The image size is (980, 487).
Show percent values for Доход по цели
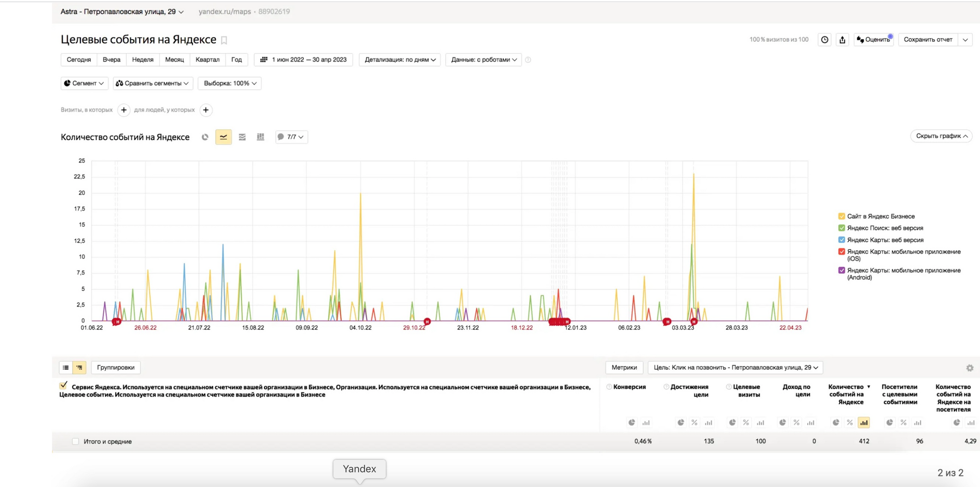click(796, 422)
